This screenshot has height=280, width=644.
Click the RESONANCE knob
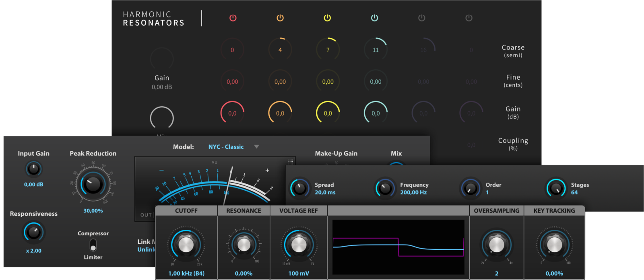tap(244, 244)
